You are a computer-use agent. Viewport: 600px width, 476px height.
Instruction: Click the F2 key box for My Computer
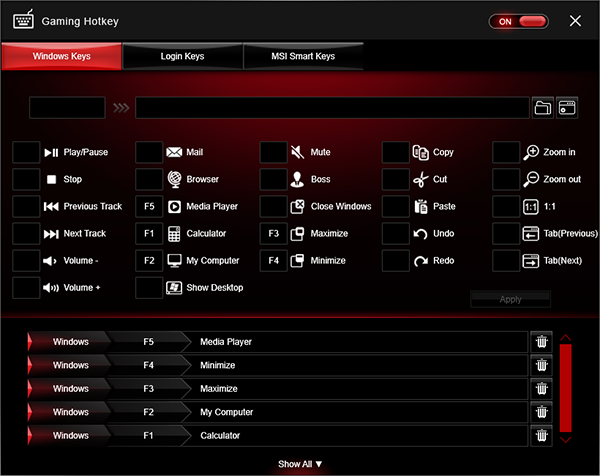pos(149,261)
